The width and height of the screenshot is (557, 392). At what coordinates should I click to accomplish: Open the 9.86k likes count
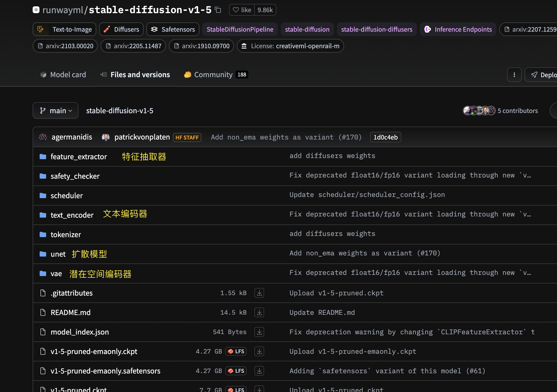click(x=265, y=10)
